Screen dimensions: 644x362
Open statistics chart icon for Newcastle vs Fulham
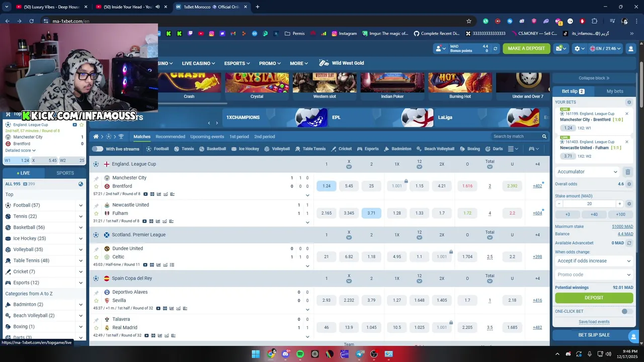tap(158, 221)
